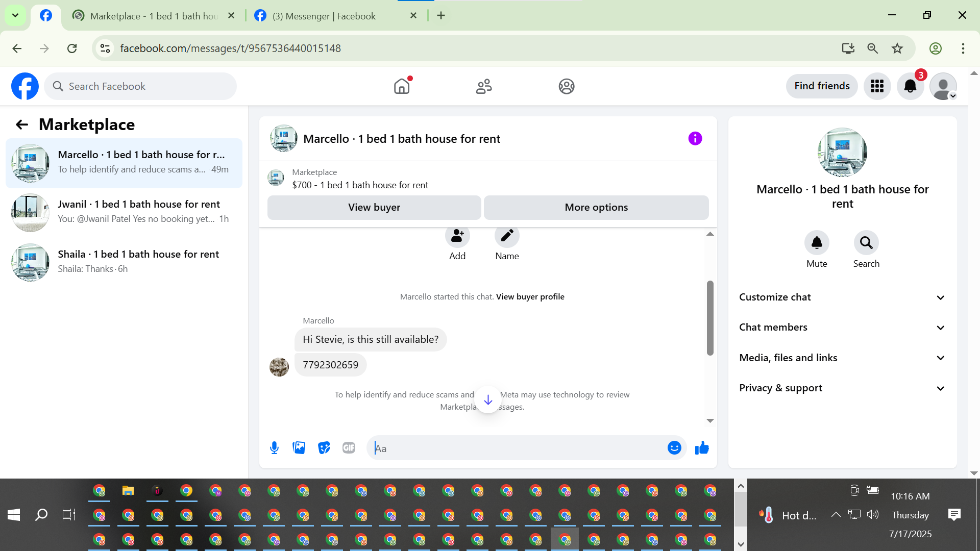Expand Privacy & support section
This screenshot has width=980, height=551.
[842, 388]
